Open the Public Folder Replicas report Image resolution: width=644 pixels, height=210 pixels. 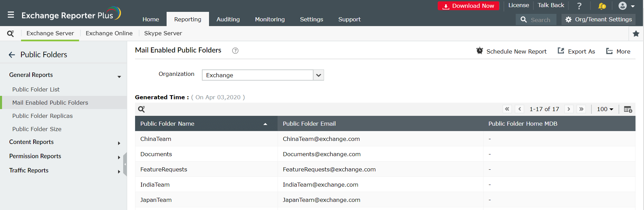[x=42, y=116]
